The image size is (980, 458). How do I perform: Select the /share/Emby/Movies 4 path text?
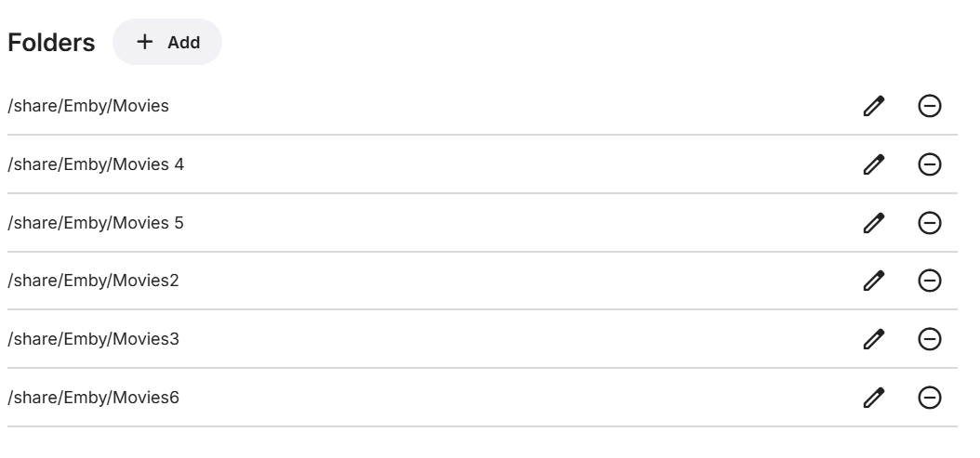coord(96,164)
